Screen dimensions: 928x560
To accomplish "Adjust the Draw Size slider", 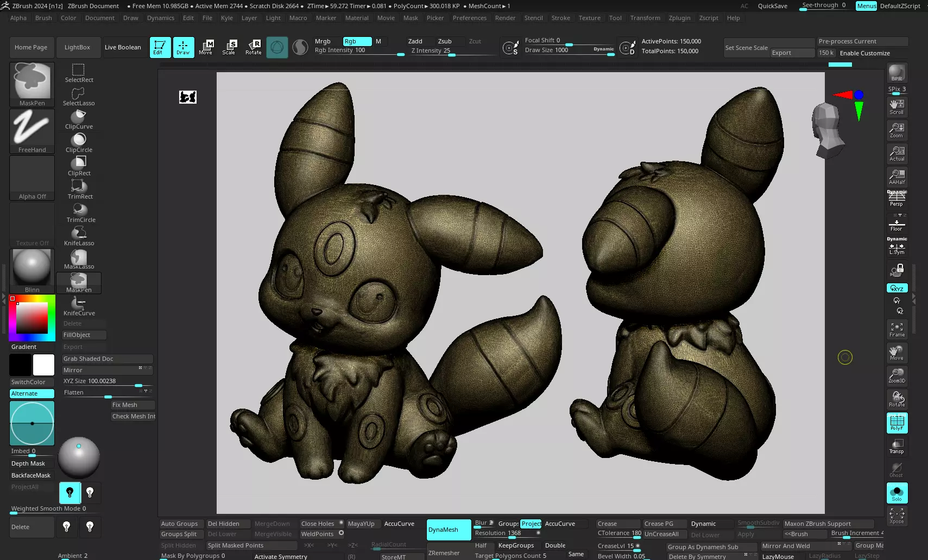I will click(x=569, y=50).
